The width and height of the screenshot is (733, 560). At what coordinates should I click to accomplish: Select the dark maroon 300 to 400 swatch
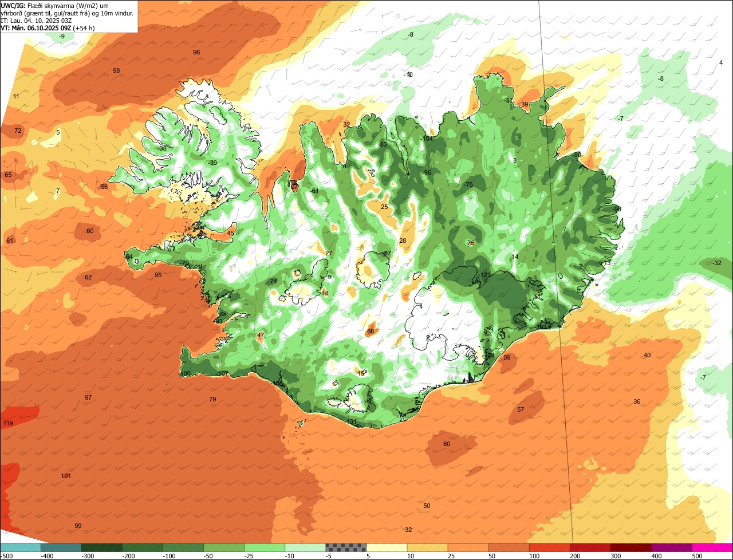[630, 547]
